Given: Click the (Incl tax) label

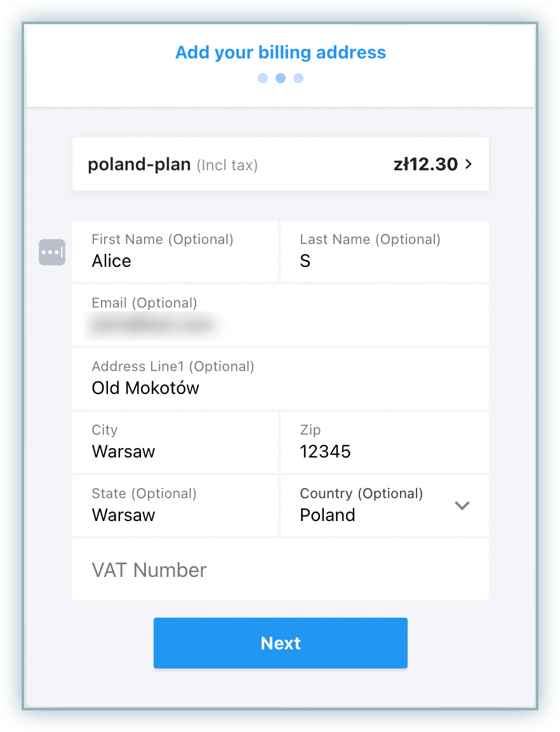Looking at the screenshot, I should [x=227, y=166].
